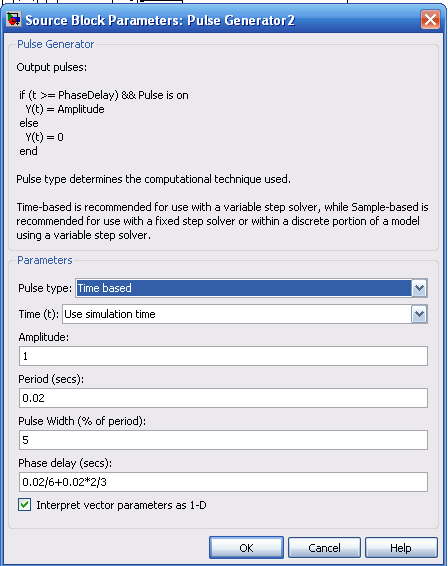Confirm settings with the OK button
The image size is (448, 566).
click(246, 548)
